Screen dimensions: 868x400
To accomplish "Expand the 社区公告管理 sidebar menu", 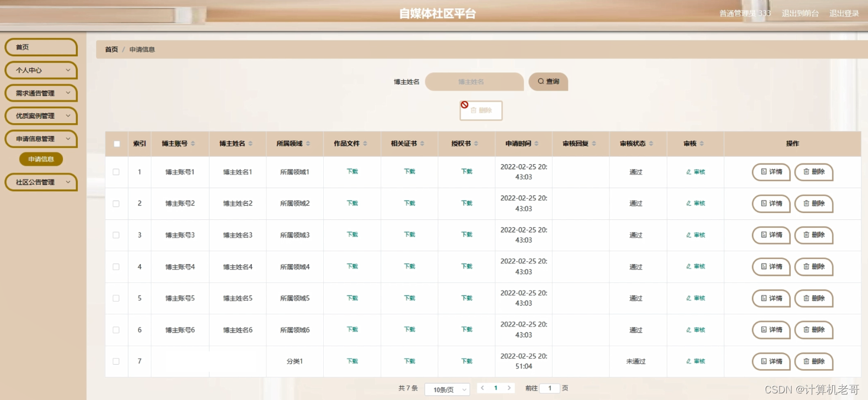I will (41, 182).
